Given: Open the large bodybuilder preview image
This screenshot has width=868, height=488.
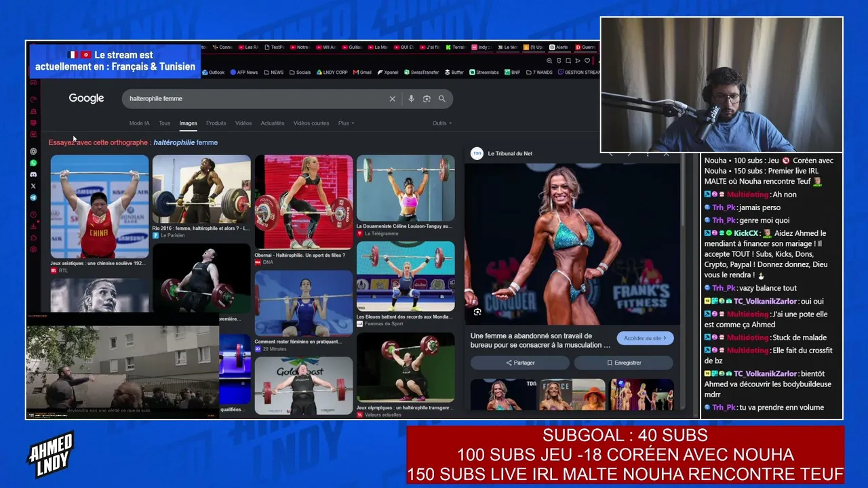Looking at the screenshot, I should pos(573,245).
